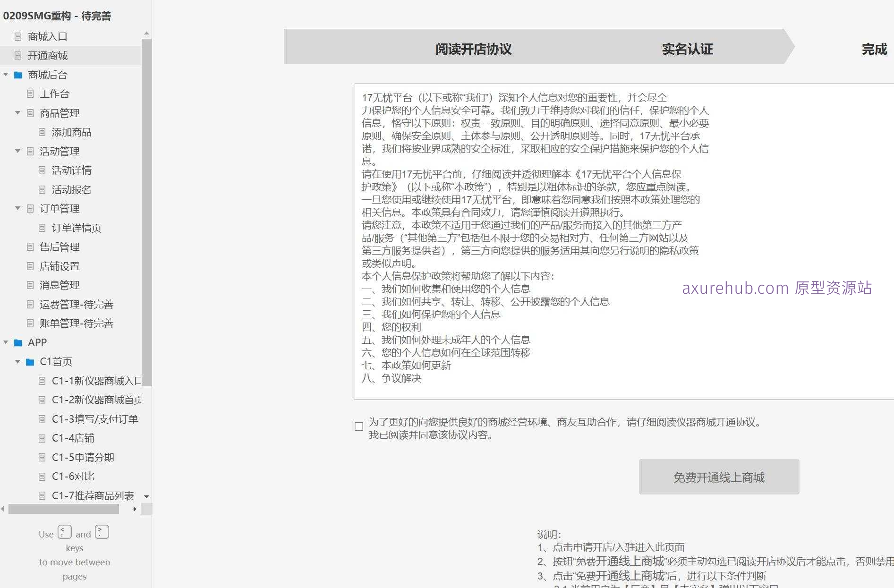Viewport: 894px width, 588px height.
Task: Collapse the 商品管理 tree node
Action: [18, 113]
